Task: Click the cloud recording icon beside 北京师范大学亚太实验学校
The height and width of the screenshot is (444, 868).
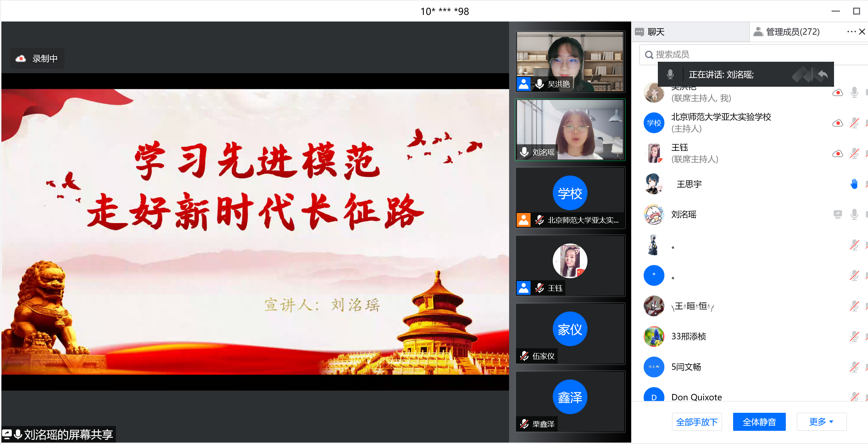Action: [x=837, y=123]
